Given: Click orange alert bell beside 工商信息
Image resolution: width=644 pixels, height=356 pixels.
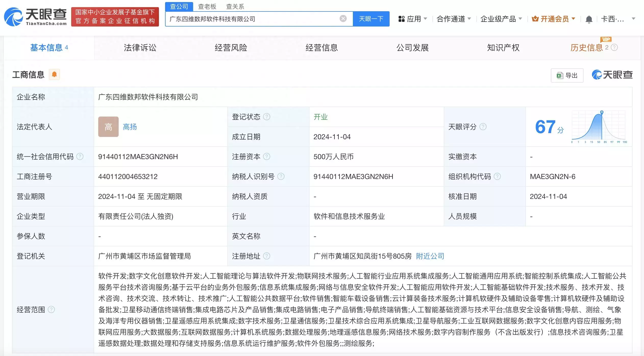Looking at the screenshot, I should [54, 74].
